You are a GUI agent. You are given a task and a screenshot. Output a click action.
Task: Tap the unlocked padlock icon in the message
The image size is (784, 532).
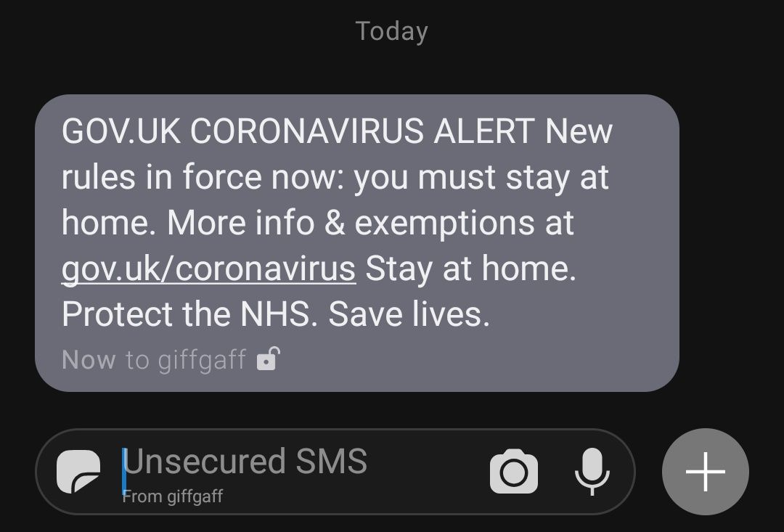pyautogui.click(x=268, y=359)
